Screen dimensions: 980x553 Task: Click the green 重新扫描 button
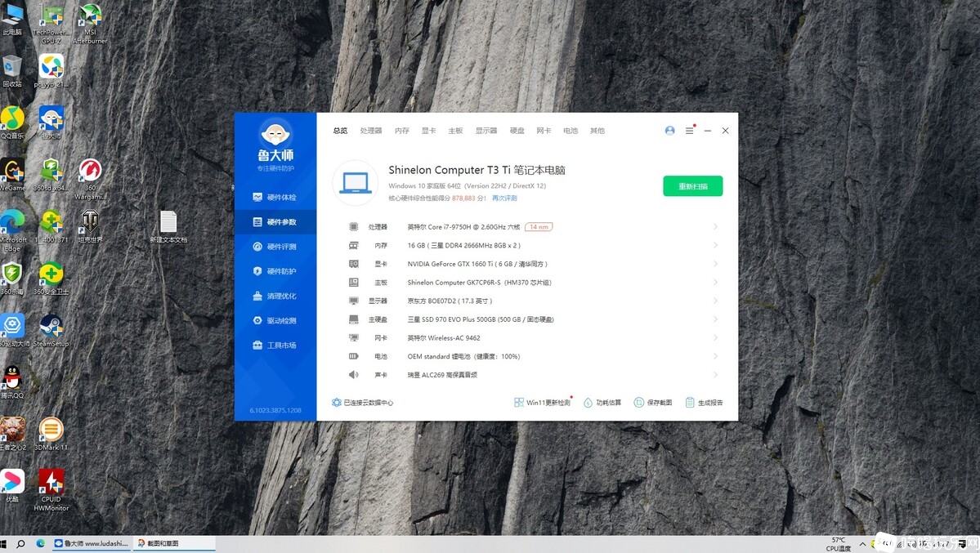692,186
